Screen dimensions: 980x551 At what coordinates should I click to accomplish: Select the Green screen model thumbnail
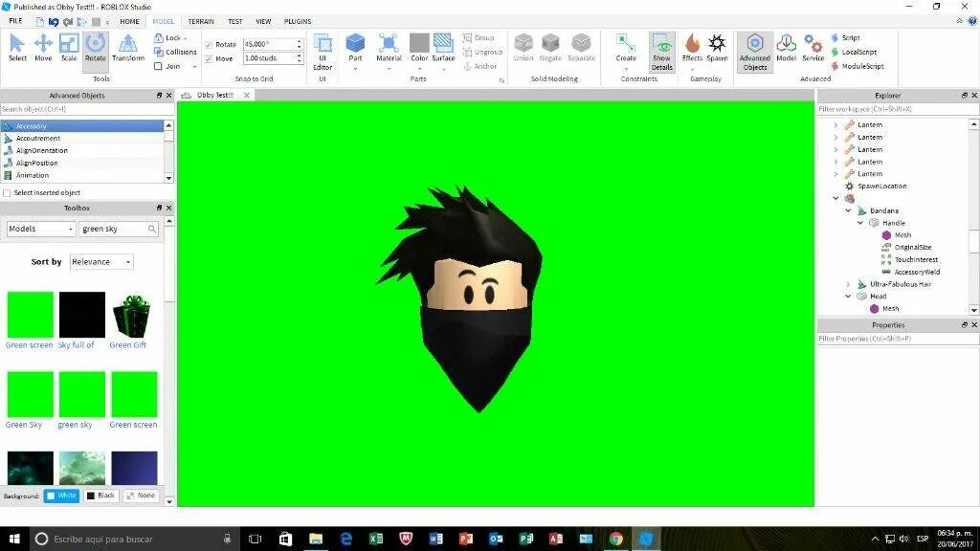point(30,315)
